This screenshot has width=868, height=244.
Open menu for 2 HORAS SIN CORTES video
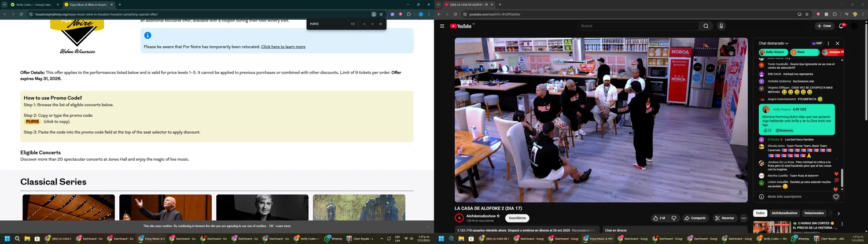(x=842, y=224)
